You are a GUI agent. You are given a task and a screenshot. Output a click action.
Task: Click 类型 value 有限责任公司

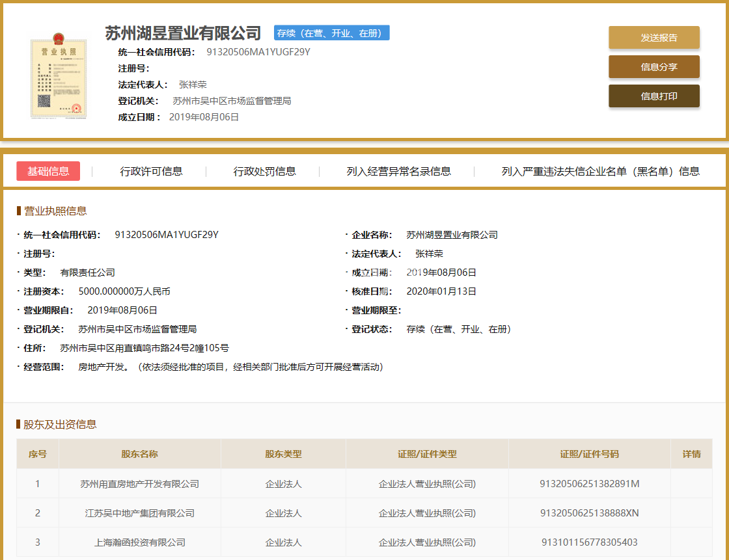point(87,273)
